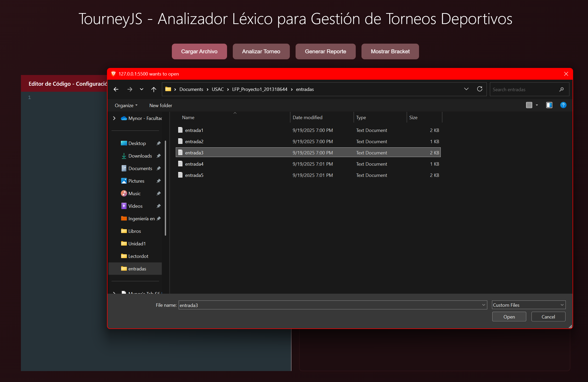Click the search magnifier in the search box
Viewport: 588px width, 382px height.
point(562,89)
